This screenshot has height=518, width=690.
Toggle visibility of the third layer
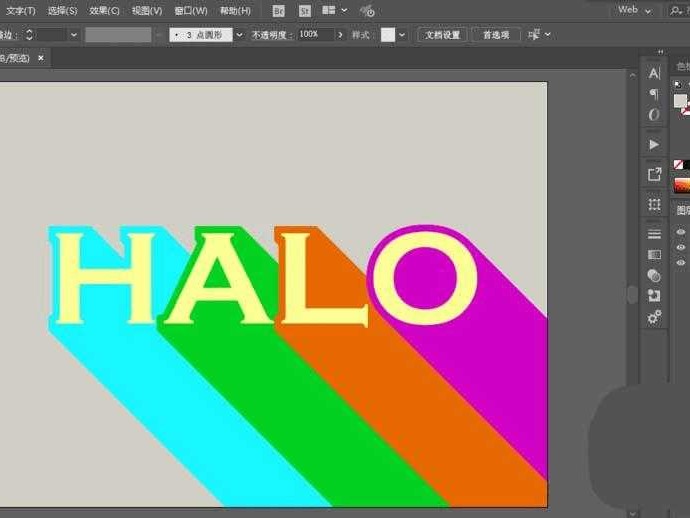point(681,262)
